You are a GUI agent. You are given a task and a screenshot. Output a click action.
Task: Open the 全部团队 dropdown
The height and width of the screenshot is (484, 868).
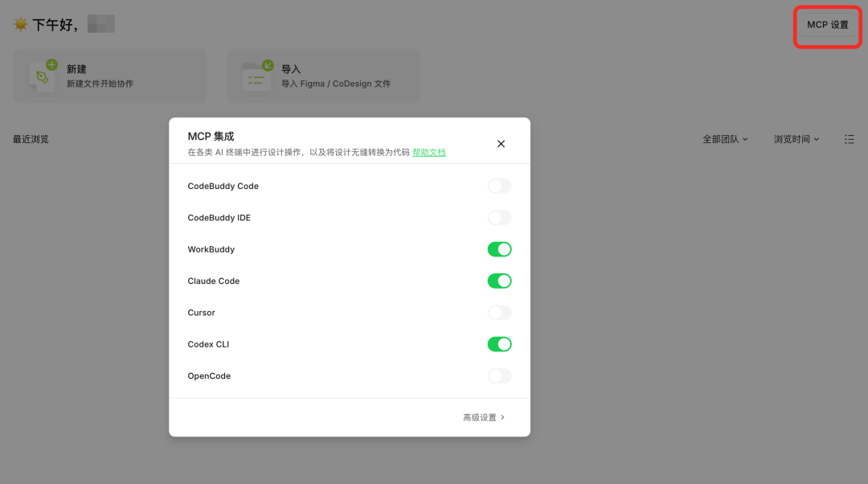coord(725,139)
